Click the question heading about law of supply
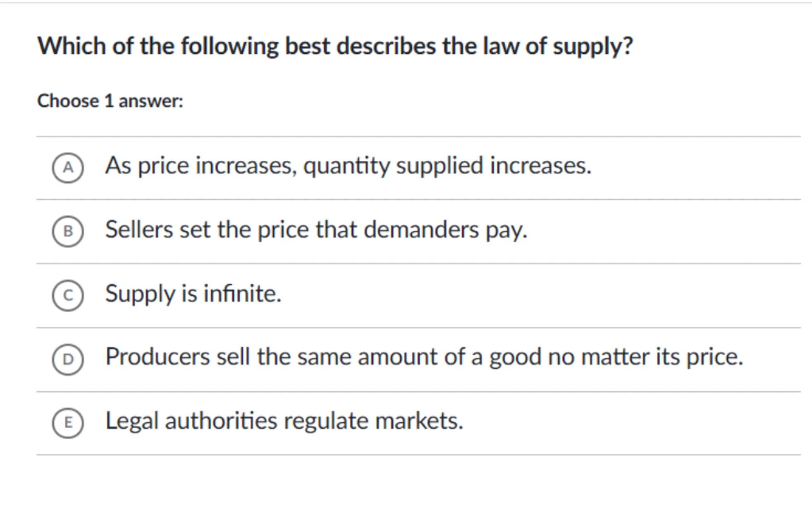The height and width of the screenshot is (518, 812). (x=335, y=46)
